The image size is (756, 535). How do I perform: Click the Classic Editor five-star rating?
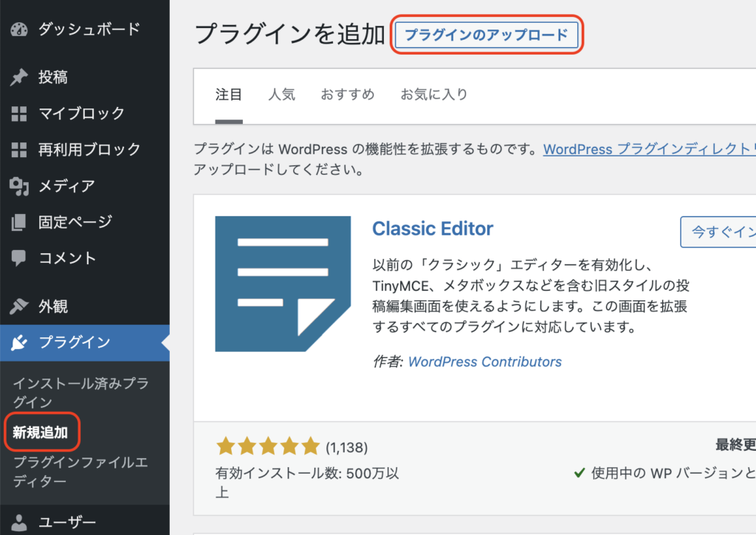268,446
